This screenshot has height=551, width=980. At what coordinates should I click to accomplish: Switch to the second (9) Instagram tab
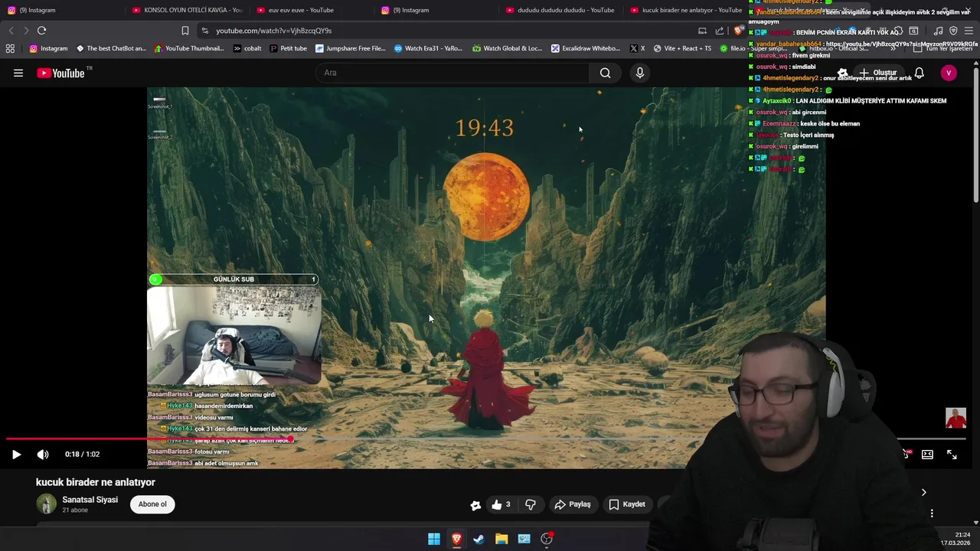pyautogui.click(x=436, y=10)
